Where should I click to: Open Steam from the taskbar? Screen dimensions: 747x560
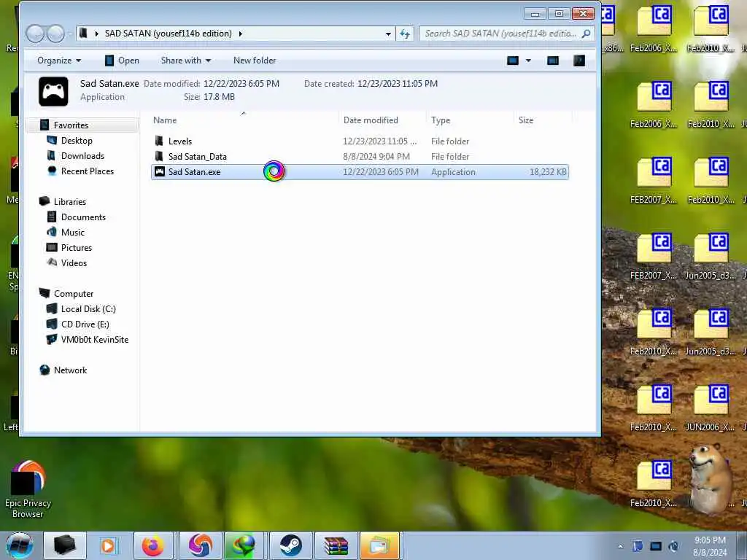point(290,545)
